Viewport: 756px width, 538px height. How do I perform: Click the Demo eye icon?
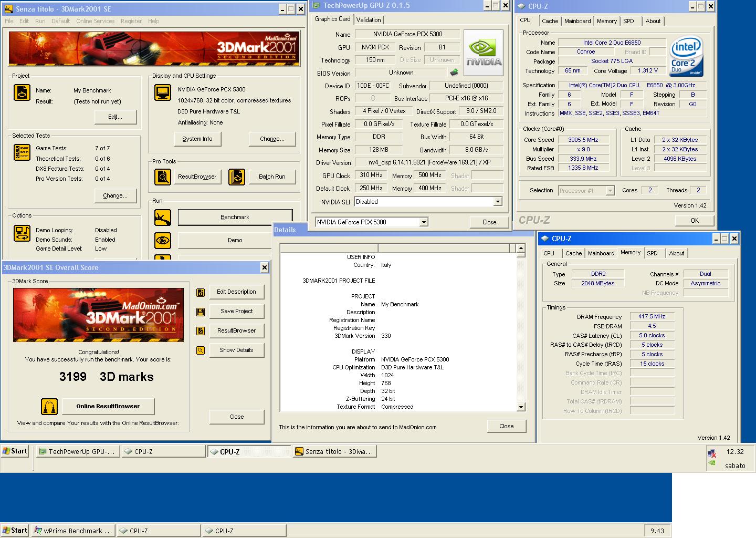(162, 241)
